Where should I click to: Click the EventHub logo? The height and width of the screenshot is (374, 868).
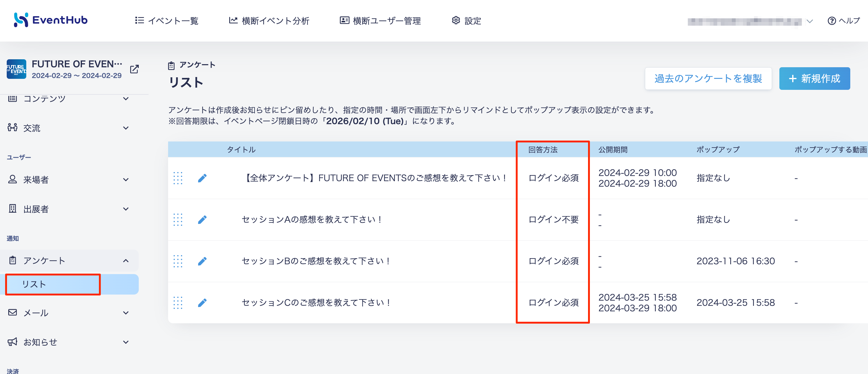[50, 20]
